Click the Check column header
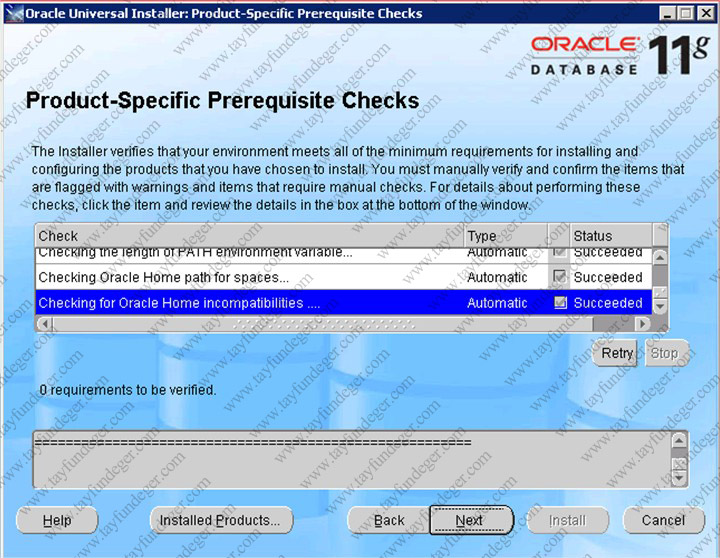 (249, 236)
